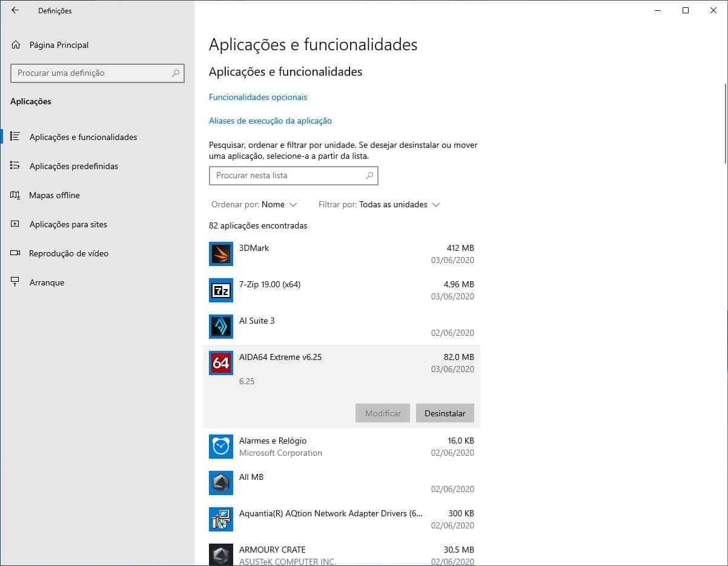Focus the Procurar uma definição search box
This screenshot has width=728, height=566.
pyautogui.click(x=98, y=73)
